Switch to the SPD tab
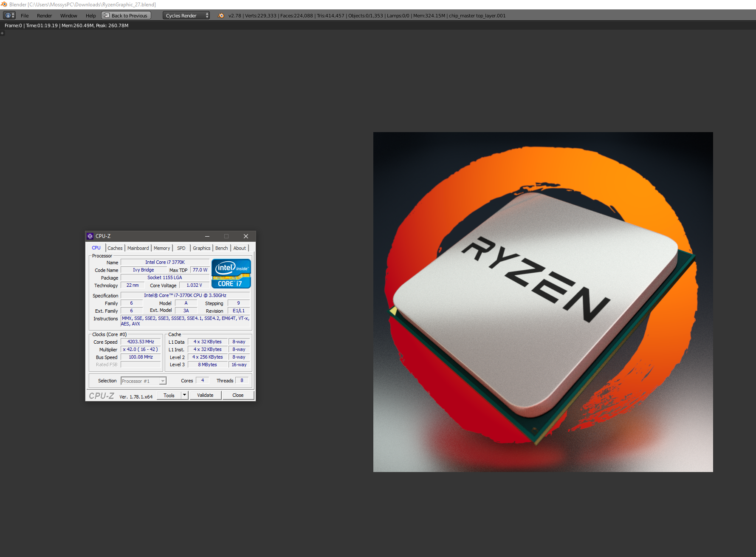Image resolution: width=756 pixels, height=557 pixels. point(181,248)
